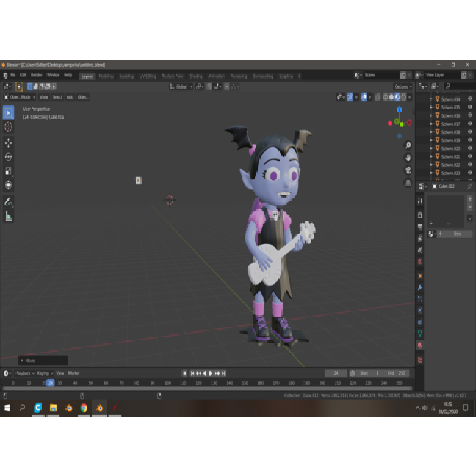Switch to the Animation workspace tab

point(217,76)
